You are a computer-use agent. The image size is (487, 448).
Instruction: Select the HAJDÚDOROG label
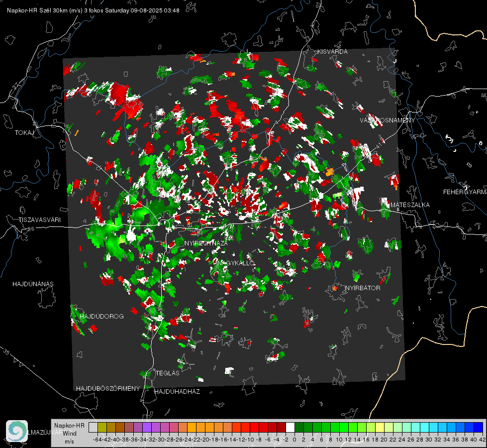[x=101, y=316]
